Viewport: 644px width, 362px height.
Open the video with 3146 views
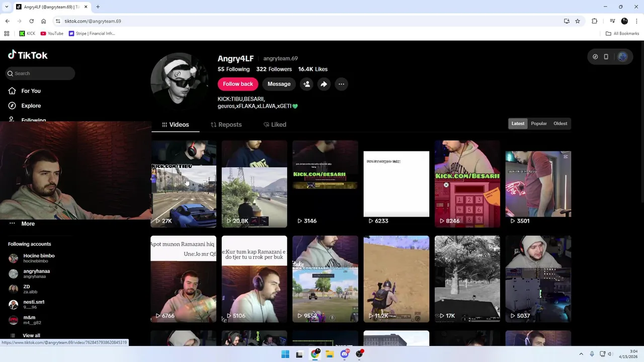(326, 184)
